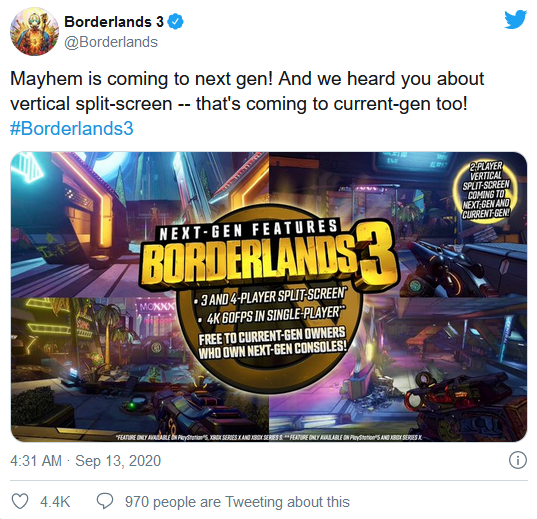Click the footnote text at image bottom
The width and height of the screenshot is (537, 519).
269,437
